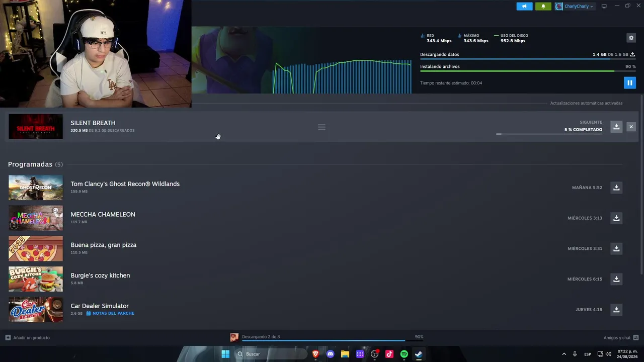Open SILENT BREATH game thumbnail

(x=36, y=126)
